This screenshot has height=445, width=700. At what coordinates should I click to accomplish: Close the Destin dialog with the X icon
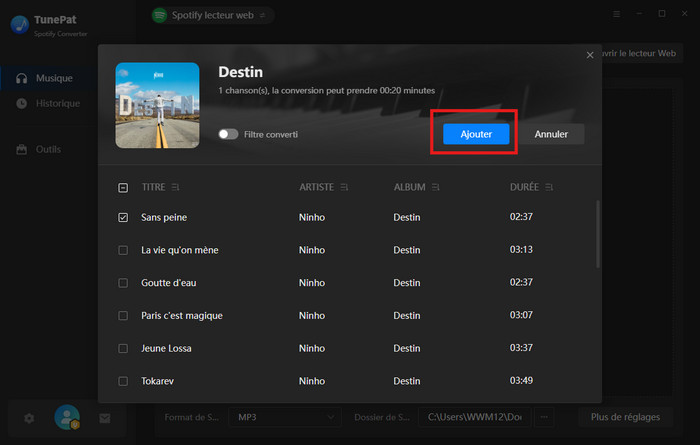[x=589, y=55]
